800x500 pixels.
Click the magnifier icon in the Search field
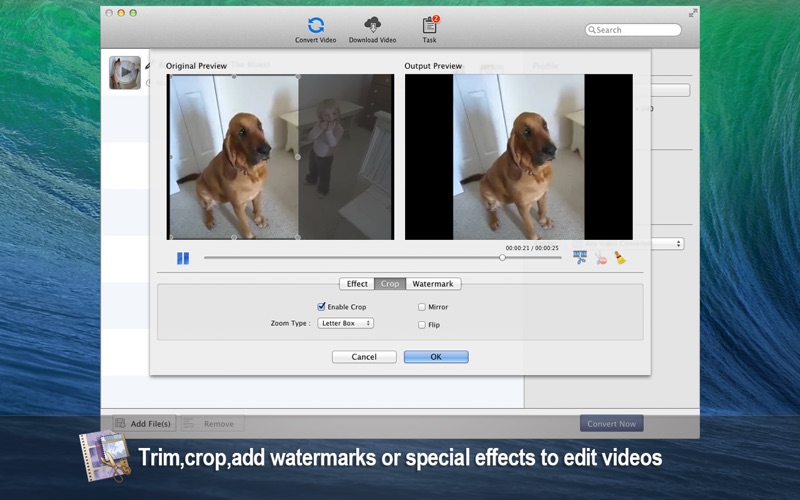[592, 30]
